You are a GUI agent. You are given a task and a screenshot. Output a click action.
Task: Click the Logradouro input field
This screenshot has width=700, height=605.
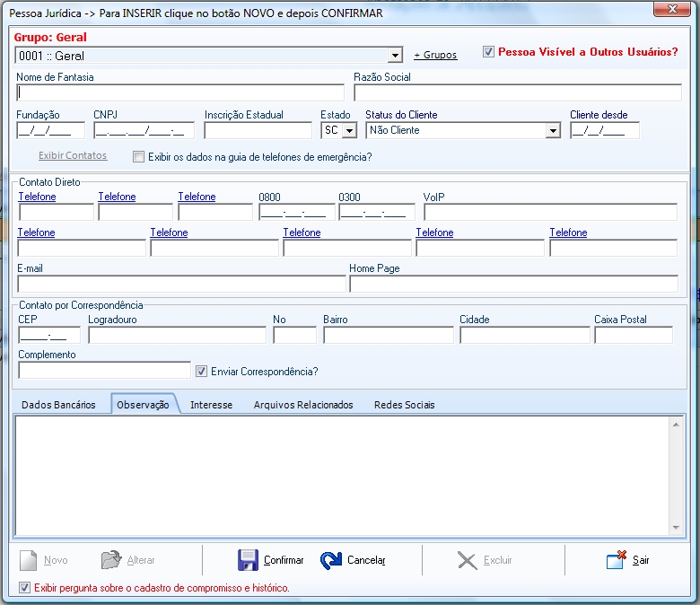[177, 335]
